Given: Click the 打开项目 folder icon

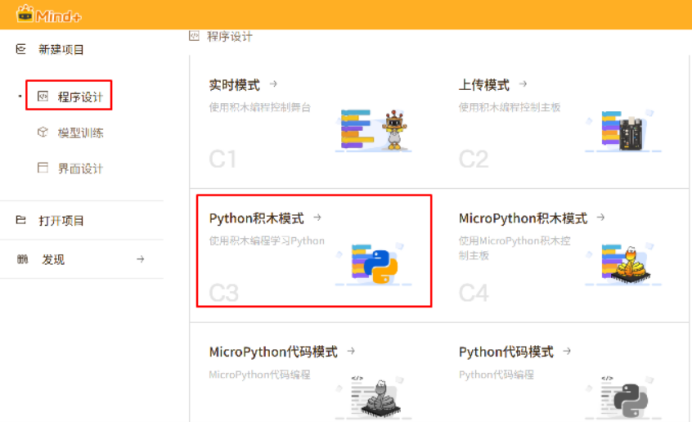Looking at the screenshot, I should (22, 220).
